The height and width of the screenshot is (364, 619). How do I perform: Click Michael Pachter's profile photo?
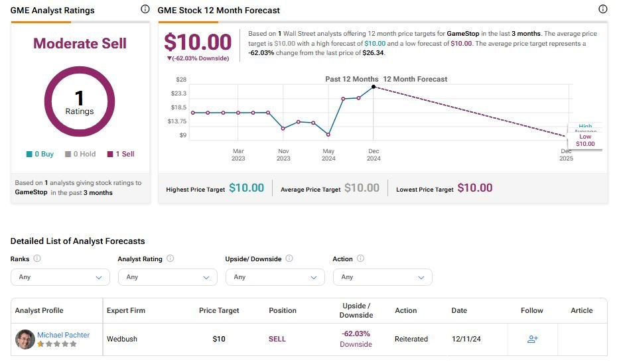click(25, 339)
